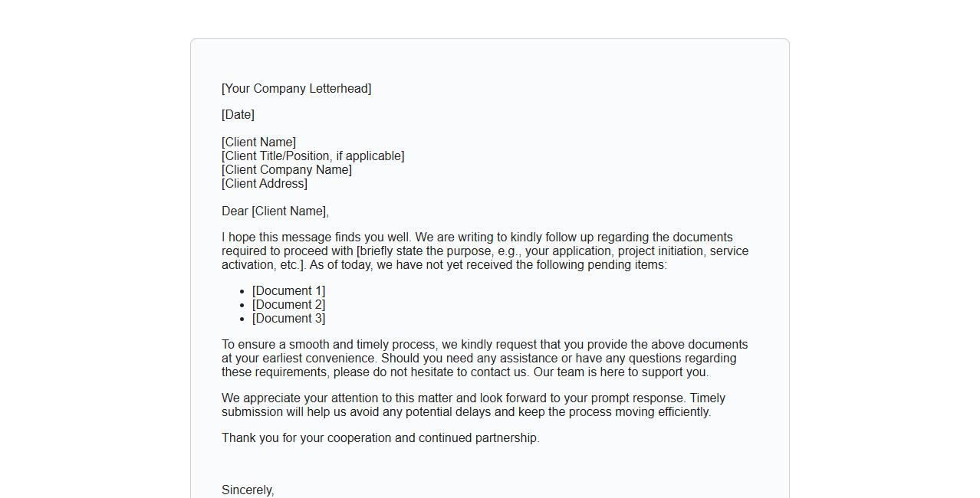Click "Our team is here to support you." sentence
980x498 pixels.
(620, 372)
